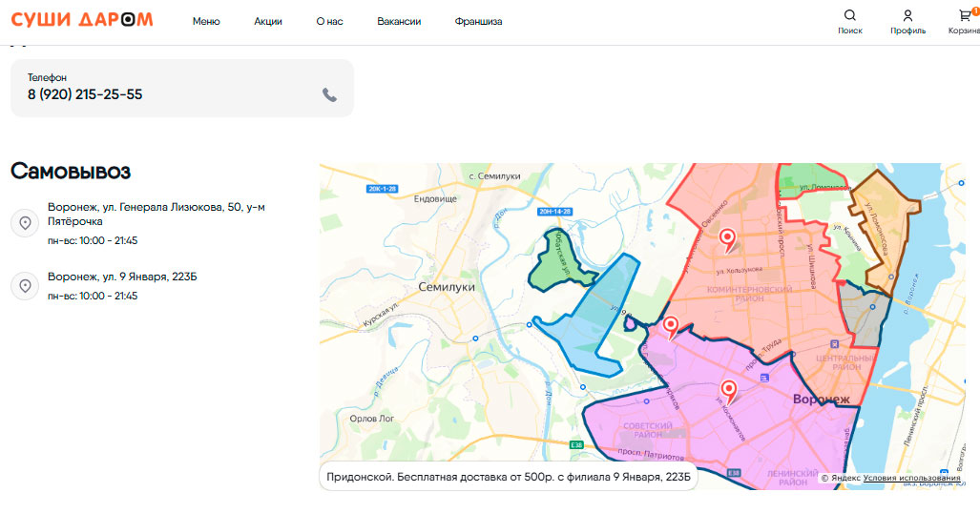Click the map marker above пр. Труда
The image size is (980, 513).
click(x=671, y=327)
